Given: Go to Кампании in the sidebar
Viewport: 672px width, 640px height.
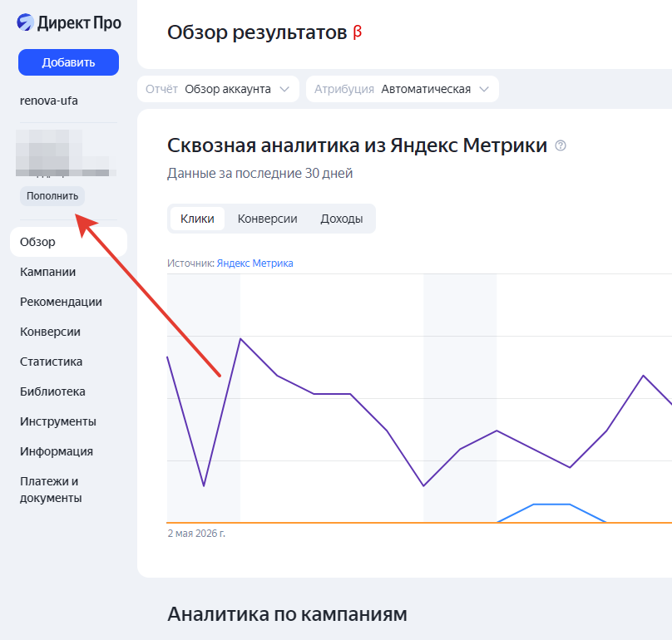Looking at the screenshot, I should pos(47,272).
